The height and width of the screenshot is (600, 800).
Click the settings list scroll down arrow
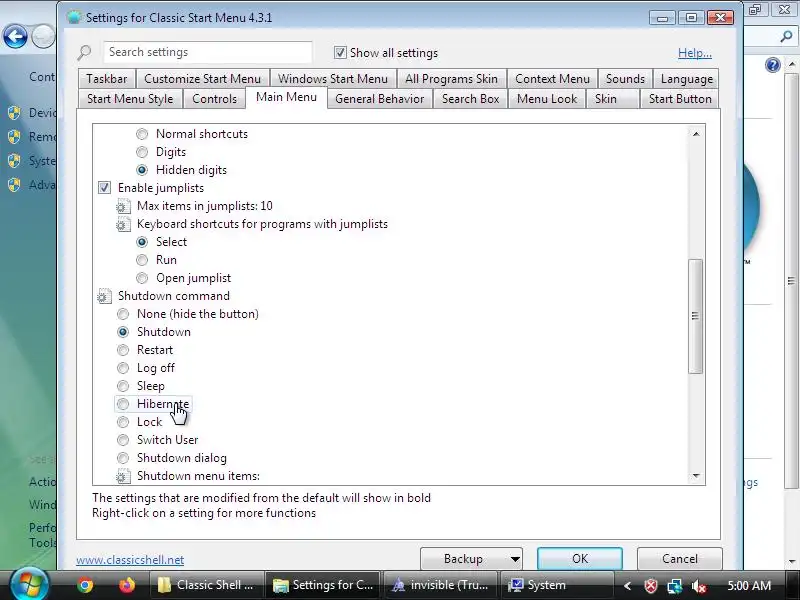pyautogui.click(x=696, y=476)
